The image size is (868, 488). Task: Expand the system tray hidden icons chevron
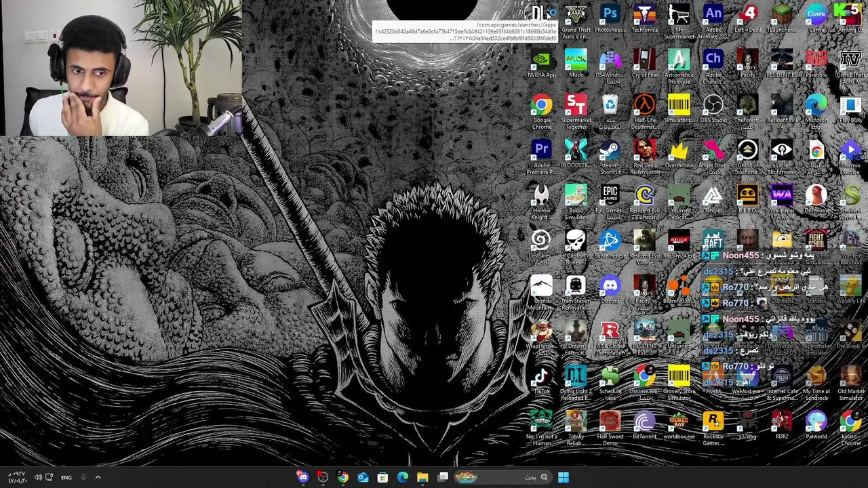pos(98,477)
